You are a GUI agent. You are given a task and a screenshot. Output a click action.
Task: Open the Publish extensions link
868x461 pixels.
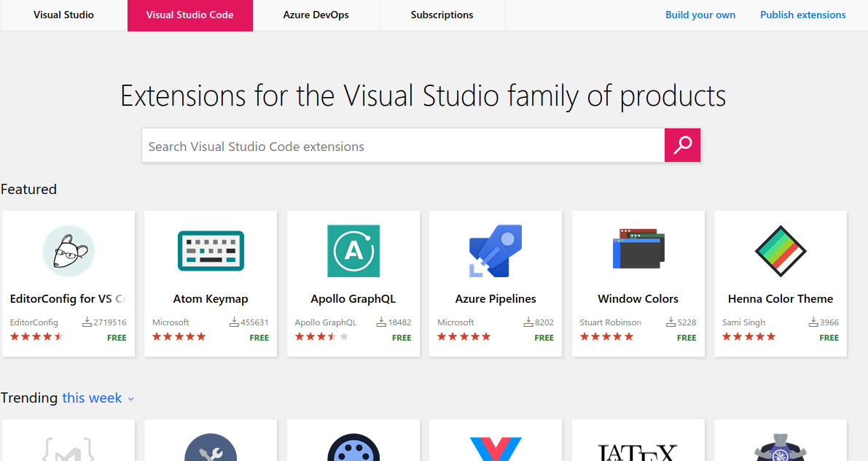click(802, 15)
